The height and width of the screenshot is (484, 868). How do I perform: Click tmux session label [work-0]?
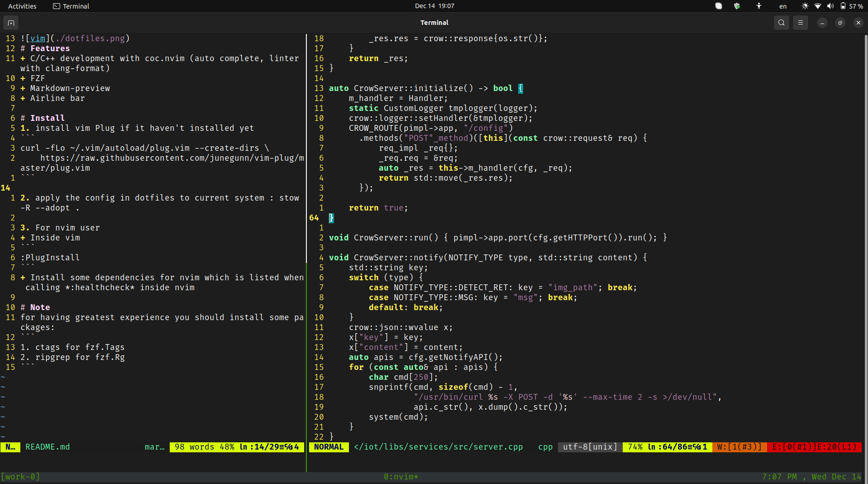20,477
